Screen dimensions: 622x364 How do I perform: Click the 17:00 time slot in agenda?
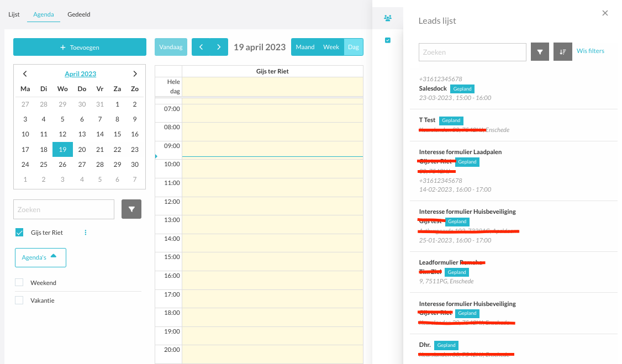(x=272, y=299)
